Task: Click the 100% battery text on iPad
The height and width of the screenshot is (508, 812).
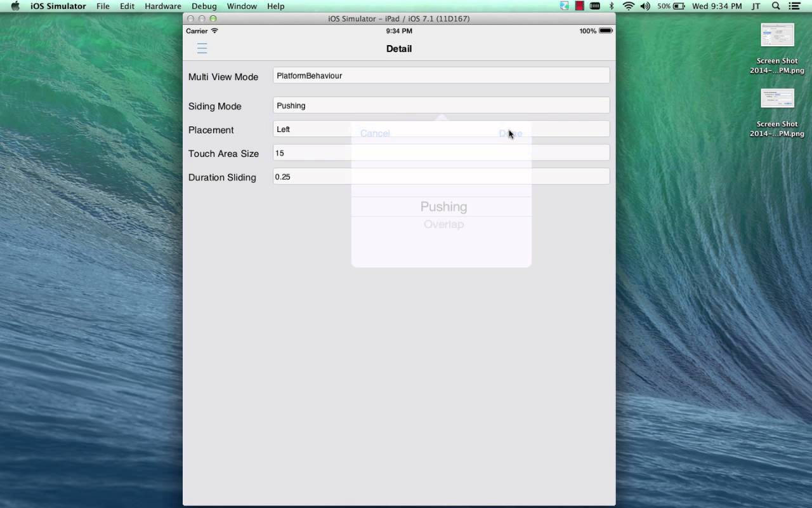Action: [x=587, y=30]
